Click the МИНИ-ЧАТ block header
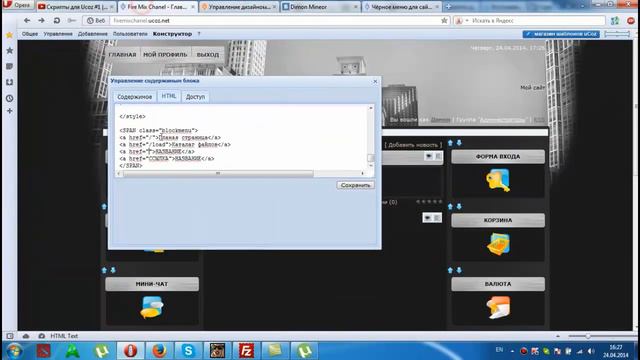This screenshot has width=640, height=360. tap(152, 284)
